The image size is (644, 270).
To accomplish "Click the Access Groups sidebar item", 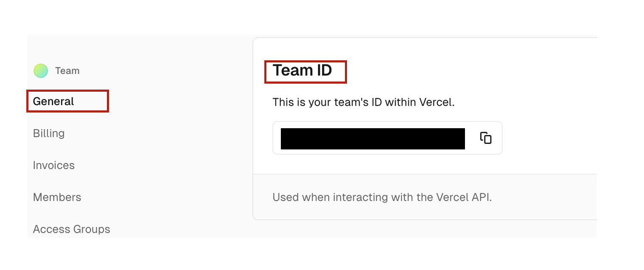I will point(71,229).
